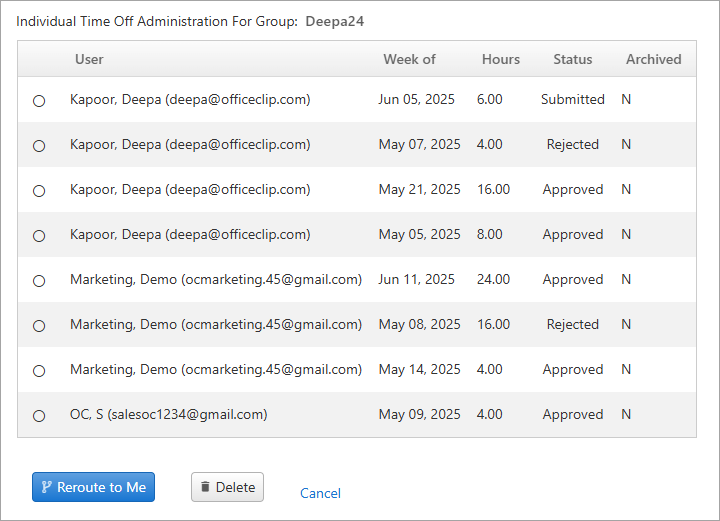
Task: Click the User column header
Action: (x=89, y=59)
